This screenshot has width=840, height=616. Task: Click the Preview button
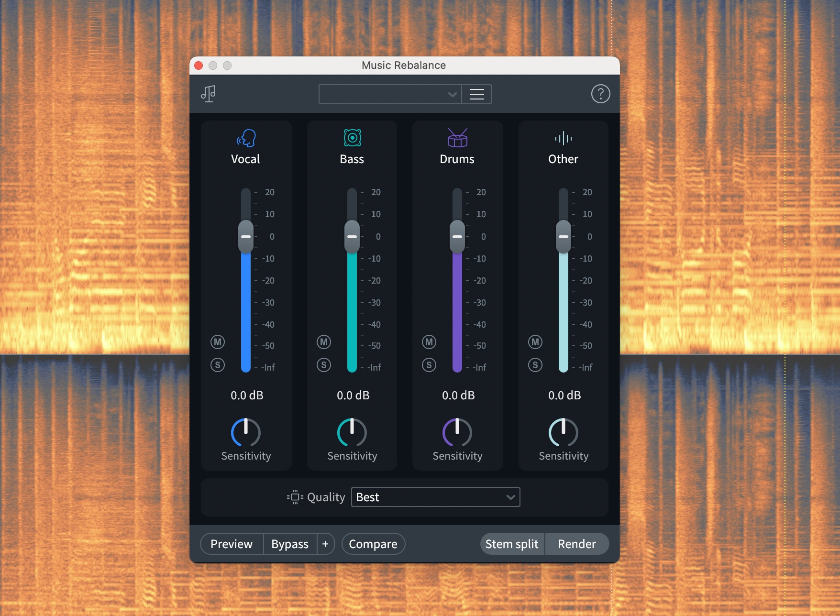click(x=232, y=544)
